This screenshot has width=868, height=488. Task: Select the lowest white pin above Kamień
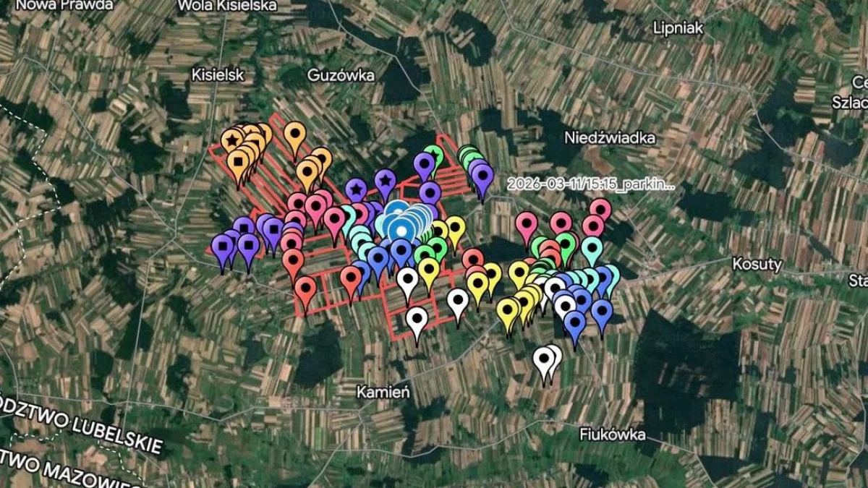(x=417, y=318)
